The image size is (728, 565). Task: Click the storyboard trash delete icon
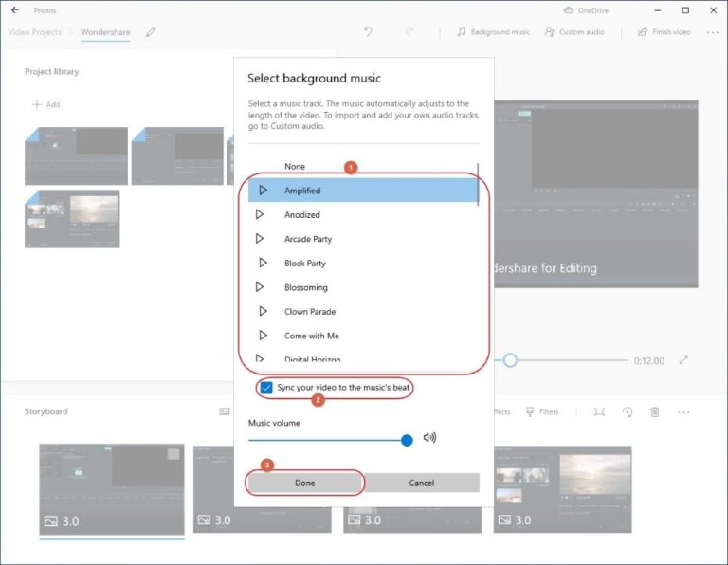pyautogui.click(x=655, y=411)
